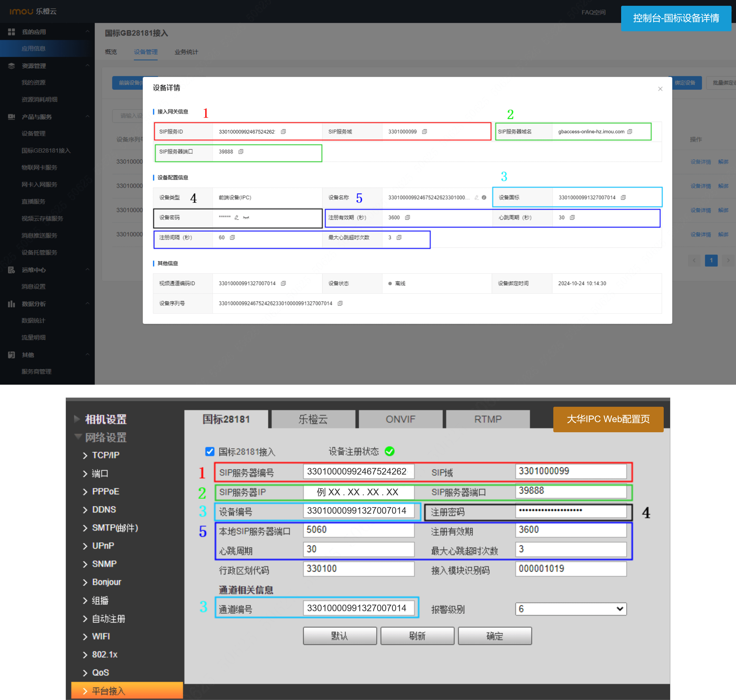Copy the 注册间隔 value 60
736x700 pixels.
232,237
